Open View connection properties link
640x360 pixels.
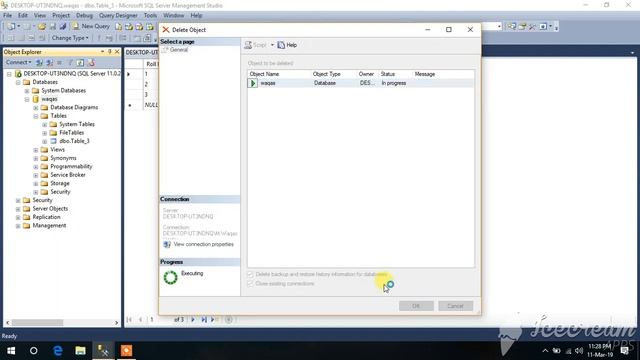pos(203,244)
